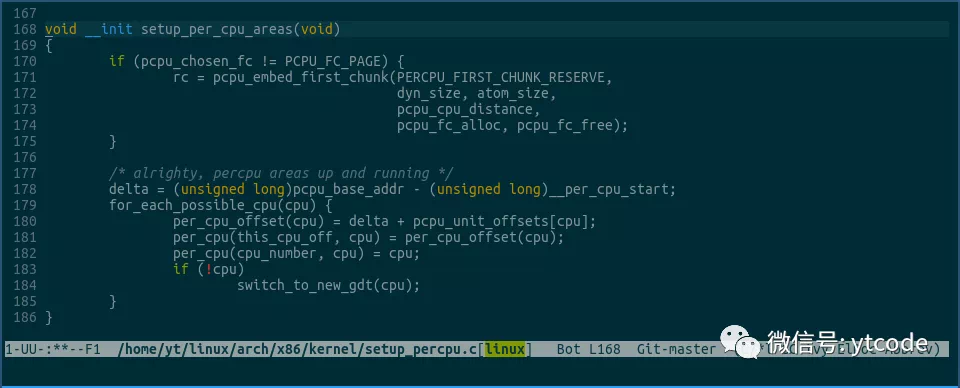Click the __init keyword on line 168

[x=108, y=29]
